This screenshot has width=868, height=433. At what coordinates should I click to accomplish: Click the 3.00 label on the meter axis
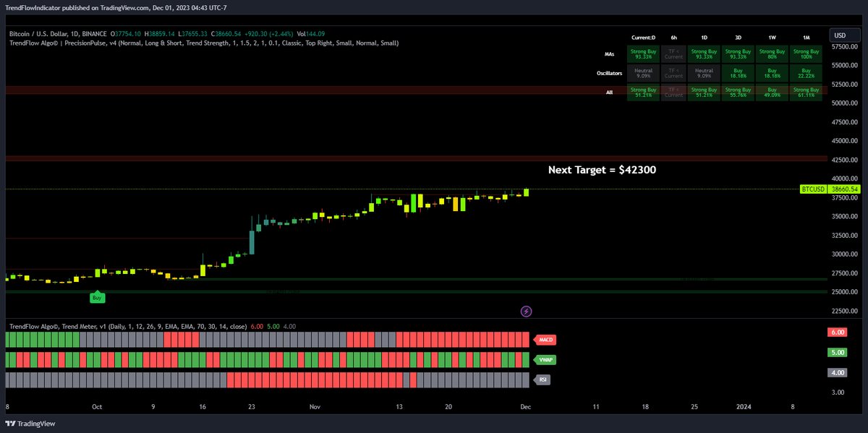coord(838,393)
